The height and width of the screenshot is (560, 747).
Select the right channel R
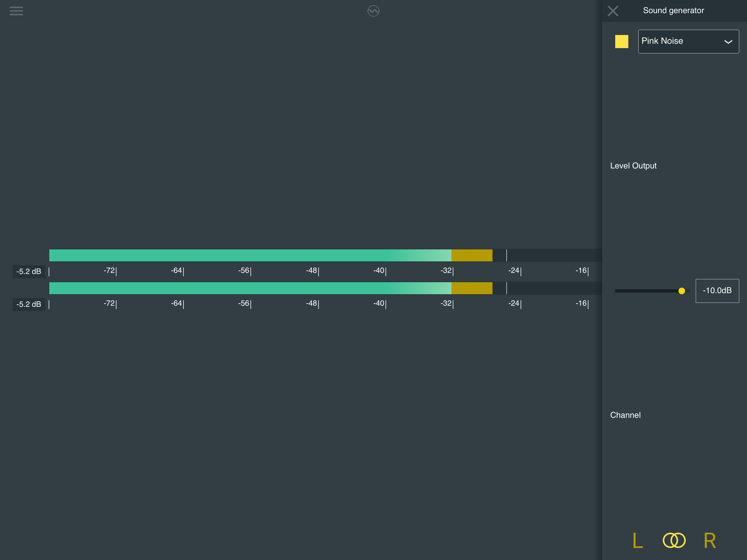click(x=710, y=540)
